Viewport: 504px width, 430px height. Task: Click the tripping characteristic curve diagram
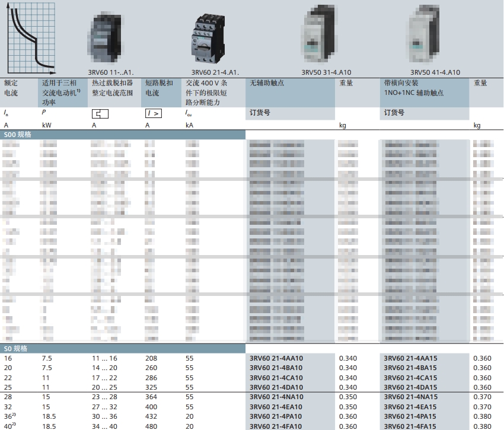(x=31, y=39)
